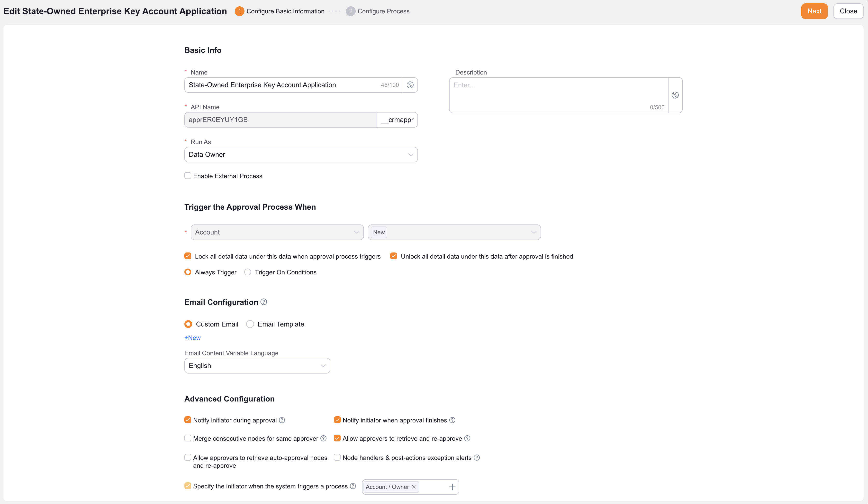Click the +New custom email link

coord(192,338)
